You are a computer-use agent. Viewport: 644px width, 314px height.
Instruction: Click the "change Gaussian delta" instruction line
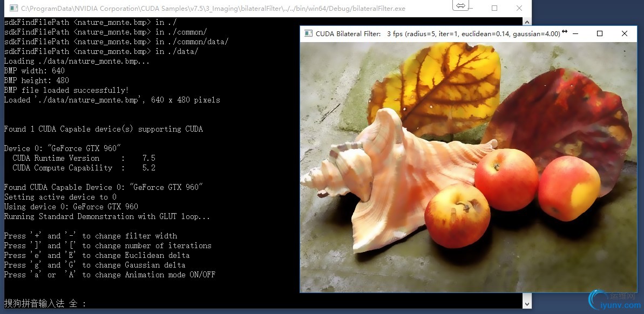point(95,265)
